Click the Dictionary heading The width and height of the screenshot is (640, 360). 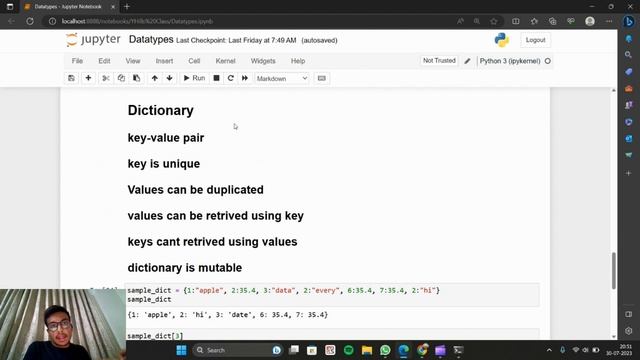click(160, 110)
